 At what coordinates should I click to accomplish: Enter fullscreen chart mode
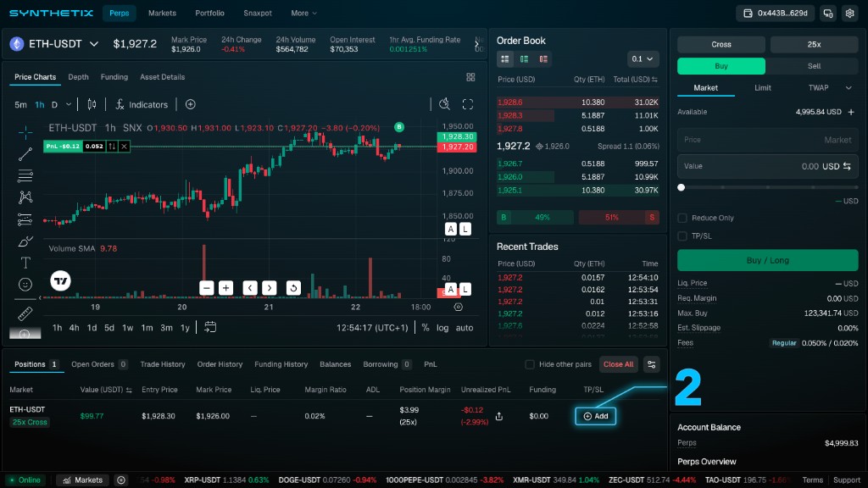click(468, 104)
